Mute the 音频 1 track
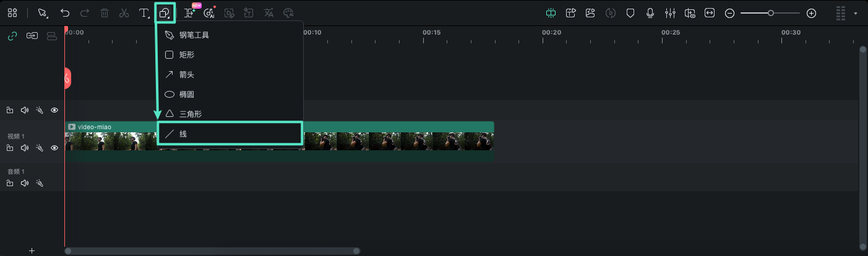Screen dimensions: 868x256 click(x=25, y=184)
